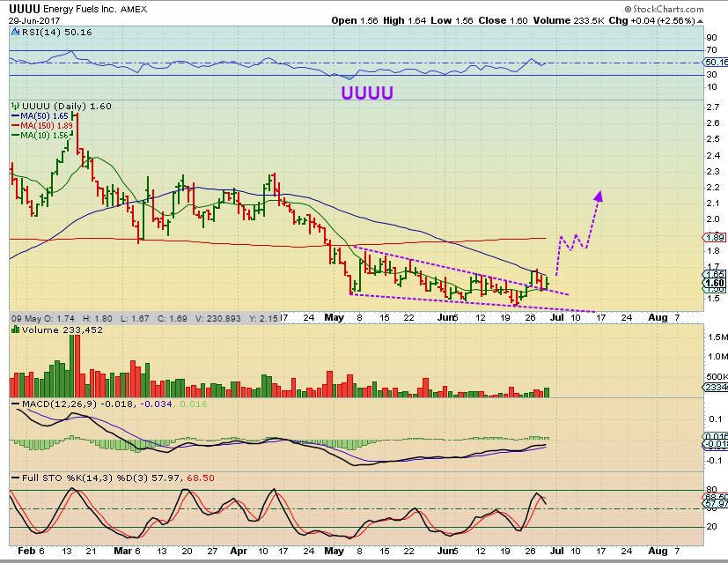
Task: Click the date 29-Jun-2017 under the title
Action: tap(34, 21)
